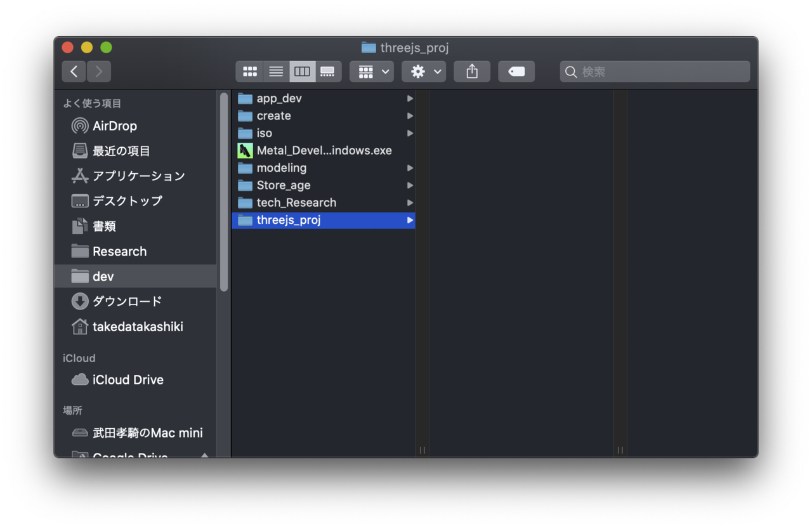Close the Finder window
This screenshot has height=529, width=812.
tap(68, 48)
